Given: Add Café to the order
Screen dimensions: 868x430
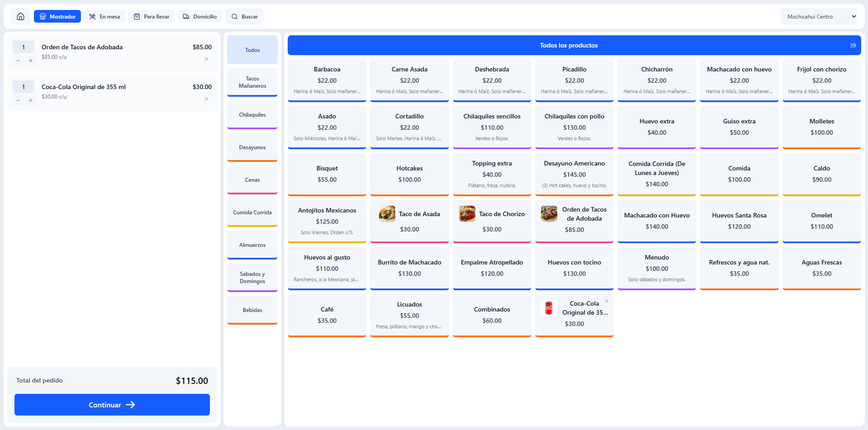Looking at the screenshot, I should tap(327, 315).
